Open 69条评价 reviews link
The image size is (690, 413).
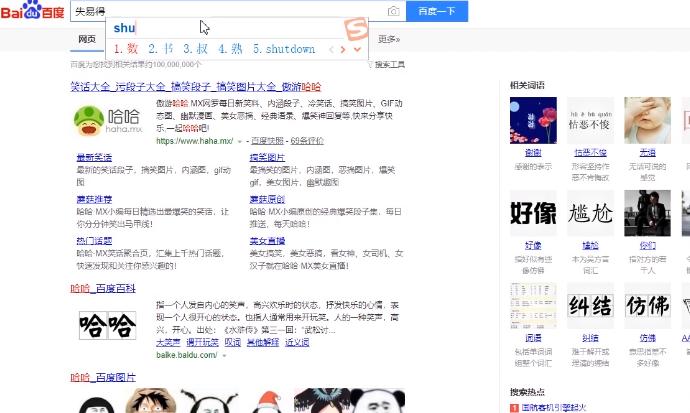tap(307, 141)
